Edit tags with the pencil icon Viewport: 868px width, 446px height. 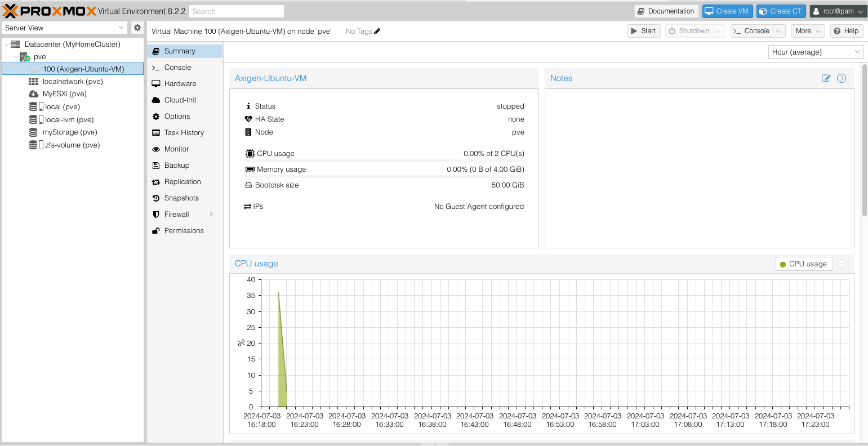(x=377, y=32)
